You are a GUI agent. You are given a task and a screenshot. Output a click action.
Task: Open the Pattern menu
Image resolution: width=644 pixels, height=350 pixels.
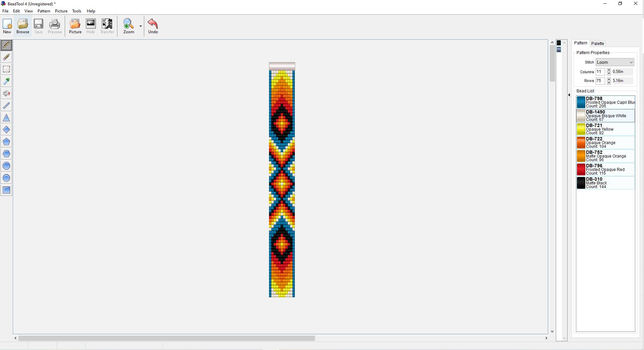(44, 11)
